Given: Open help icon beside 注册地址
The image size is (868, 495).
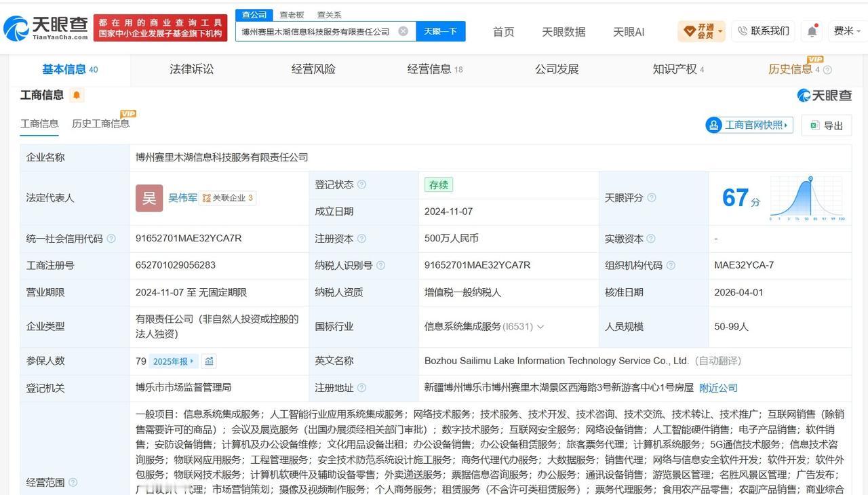Looking at the screenshot, I should (x=361, y=388).
